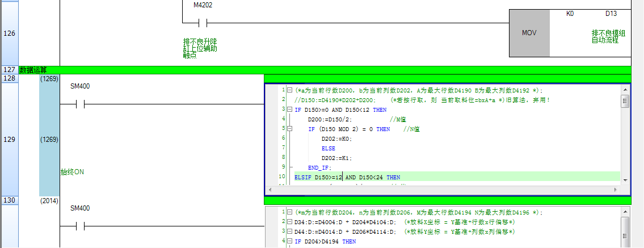Click the right arrow on upper editor horizontal scrollbar
Screen dimensions: 644x248
(616, 189)
